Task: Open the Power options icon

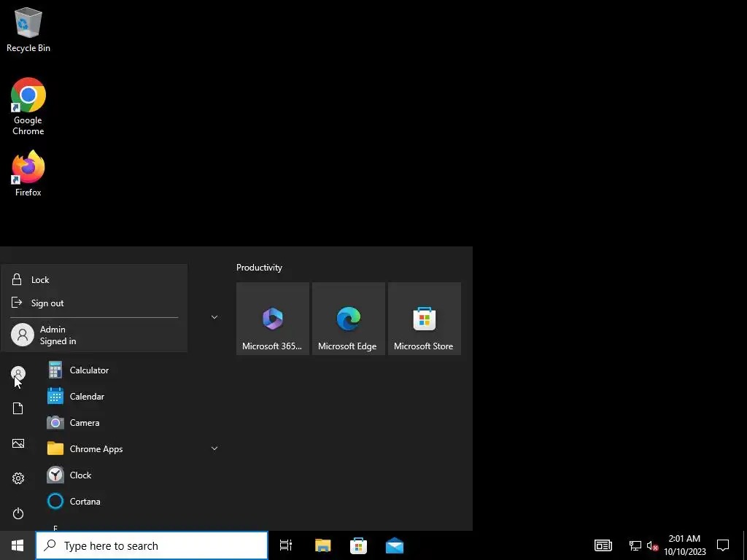Action: [18, 513]
